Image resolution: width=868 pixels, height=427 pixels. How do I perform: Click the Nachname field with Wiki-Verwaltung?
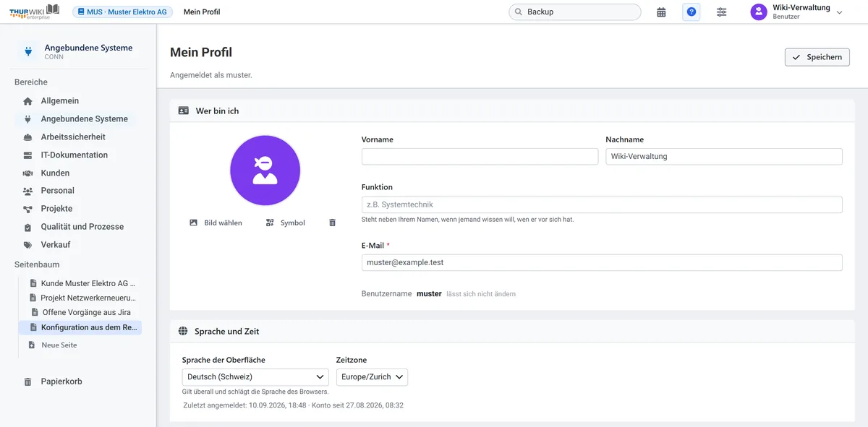point(724,156)
